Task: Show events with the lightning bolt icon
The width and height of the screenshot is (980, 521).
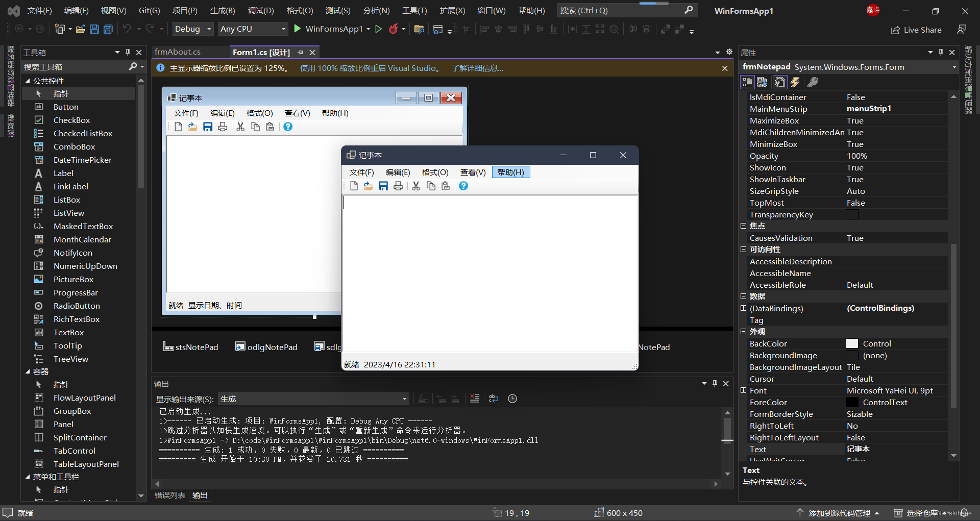Action: point(795,82)
